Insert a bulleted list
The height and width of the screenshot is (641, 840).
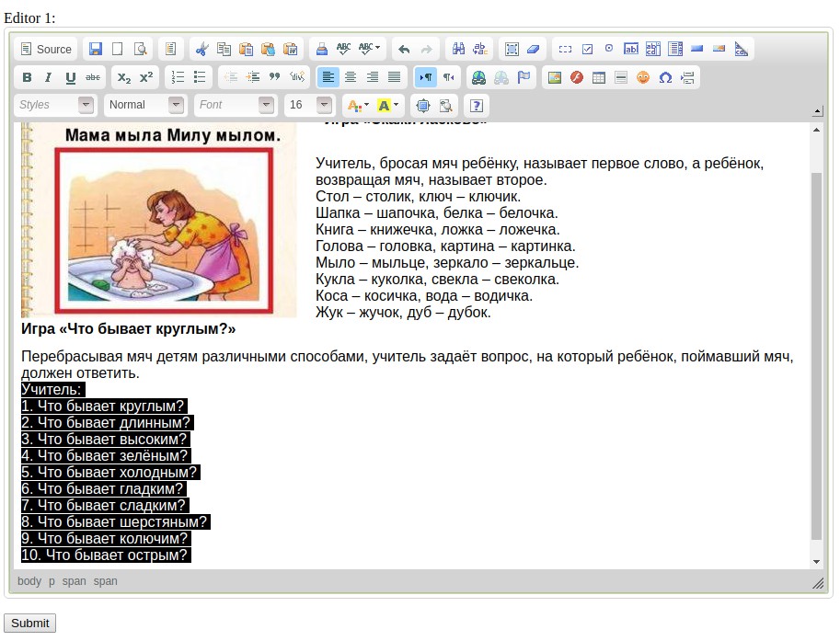200,77
